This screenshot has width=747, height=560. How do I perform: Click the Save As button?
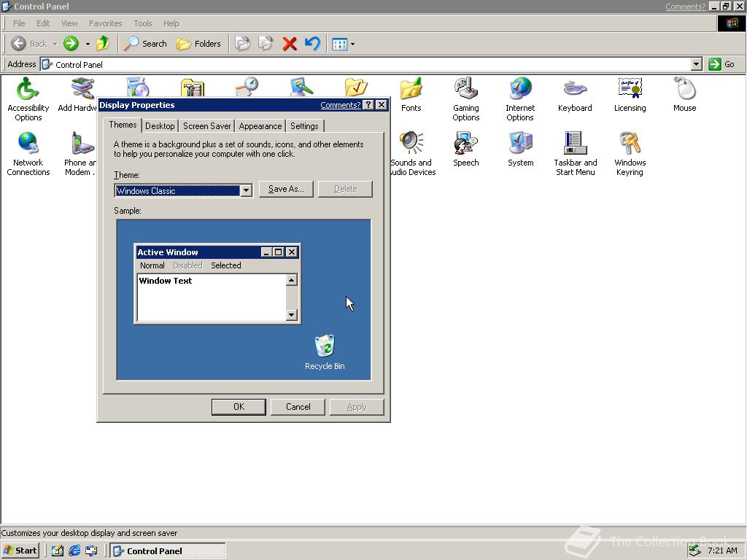coord(286,189)
